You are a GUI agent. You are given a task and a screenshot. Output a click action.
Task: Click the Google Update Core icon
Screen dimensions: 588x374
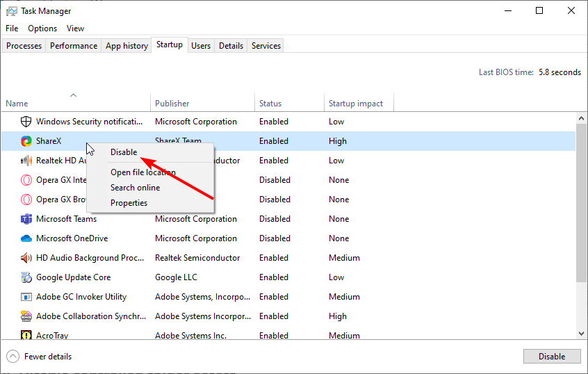click(x=26, y=277)
